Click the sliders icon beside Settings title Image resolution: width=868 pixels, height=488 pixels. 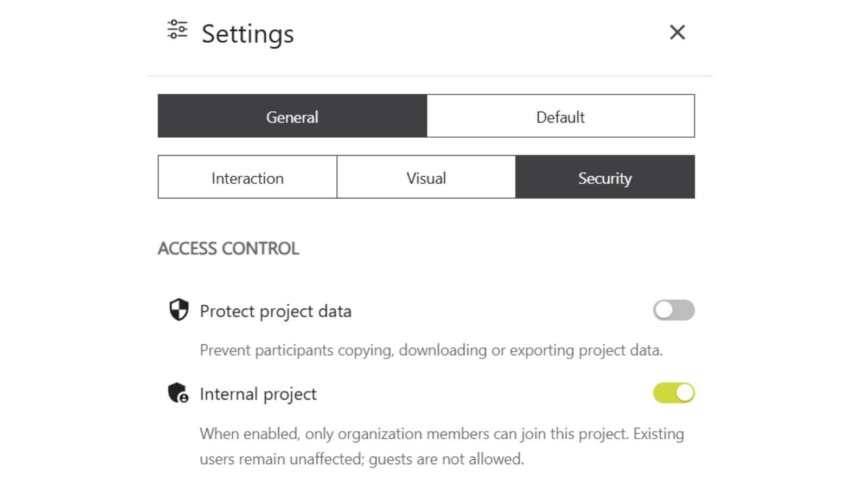point(177,29)
